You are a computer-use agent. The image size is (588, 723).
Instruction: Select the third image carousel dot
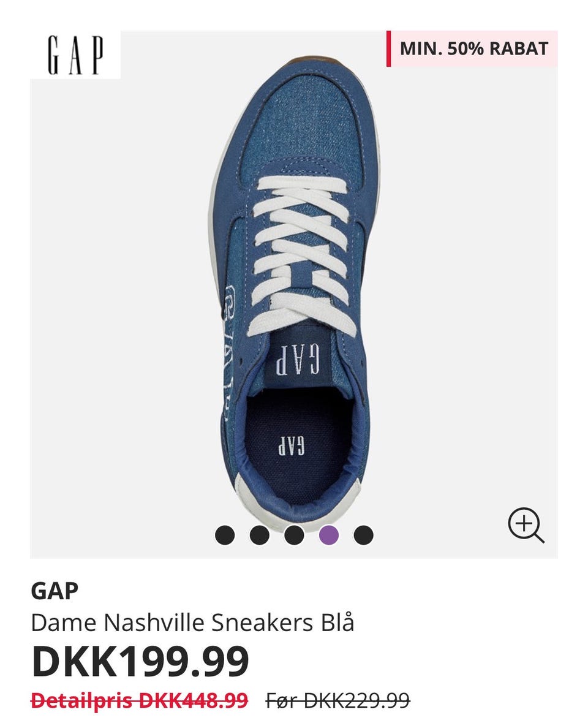click(x=294, y=536)
